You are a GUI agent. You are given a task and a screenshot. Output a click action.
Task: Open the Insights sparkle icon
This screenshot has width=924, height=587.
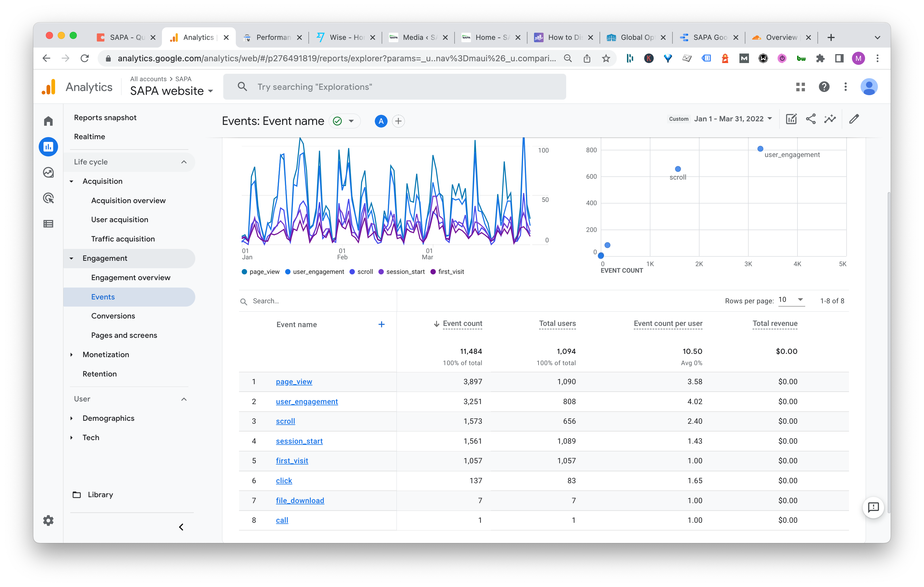pos(830,119)
